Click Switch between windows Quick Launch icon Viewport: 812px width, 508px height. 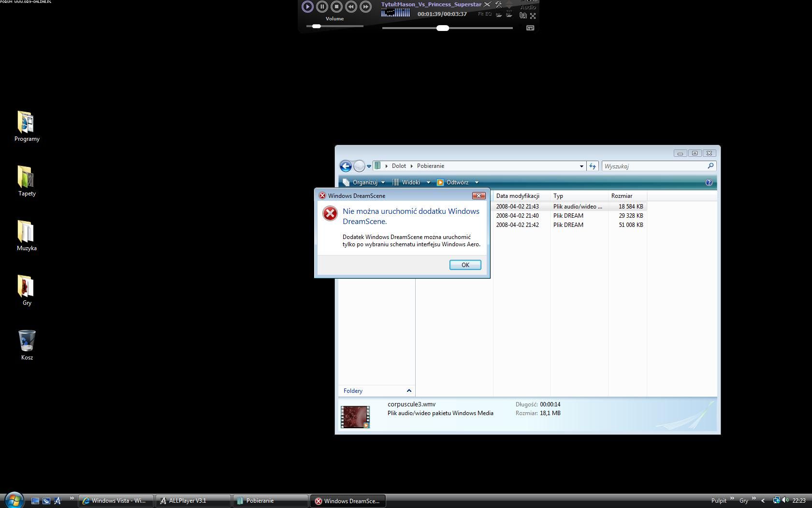[46, 501]
